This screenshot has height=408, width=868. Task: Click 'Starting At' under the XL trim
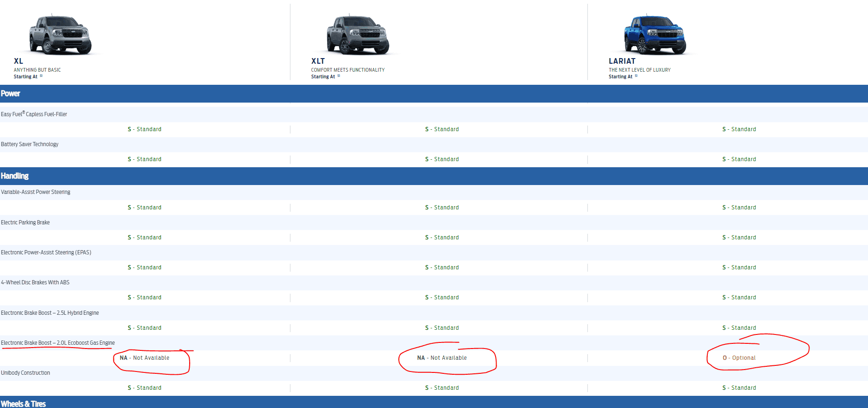coord(26,77)
